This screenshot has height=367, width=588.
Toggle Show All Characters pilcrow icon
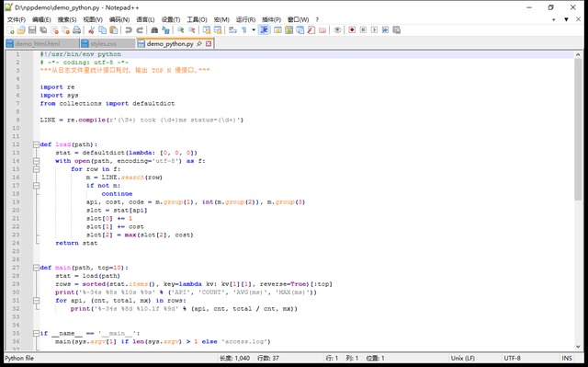coord(243,30)
